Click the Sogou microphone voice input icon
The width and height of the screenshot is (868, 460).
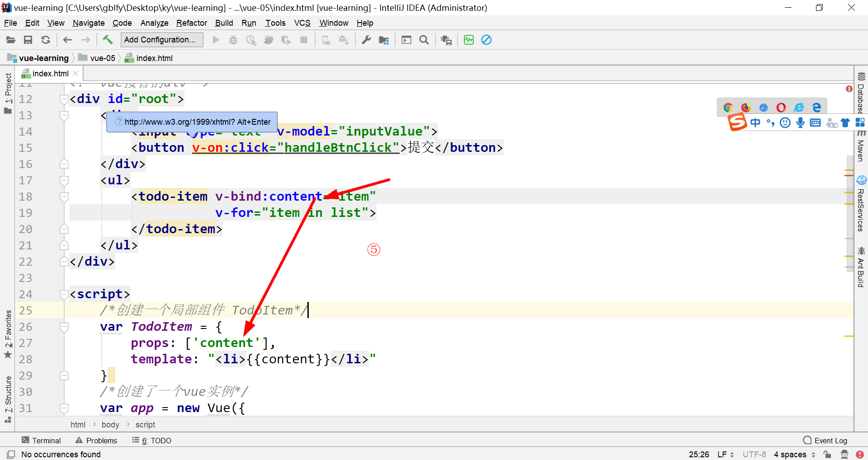pyautogui.click(x=801, y=122)
